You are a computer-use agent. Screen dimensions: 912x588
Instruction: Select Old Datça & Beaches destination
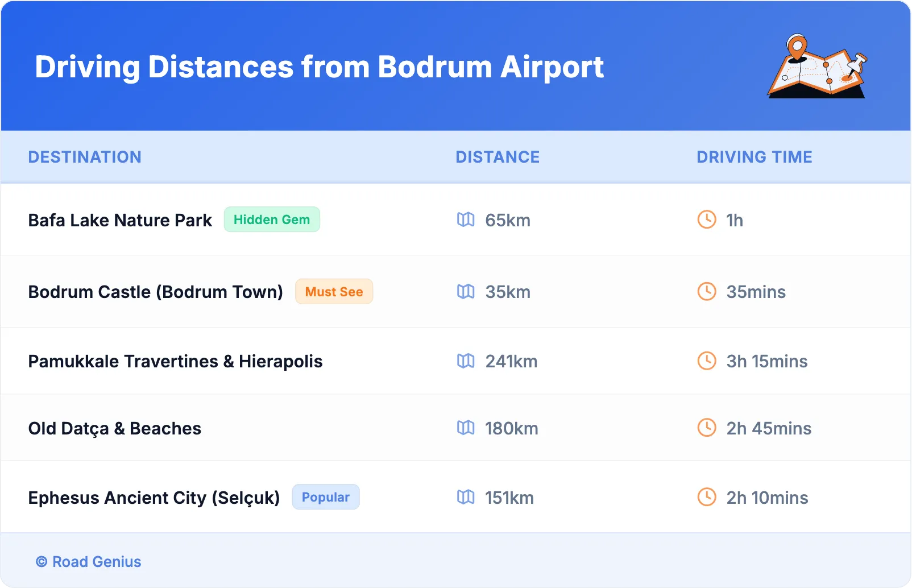coord(115,429)
